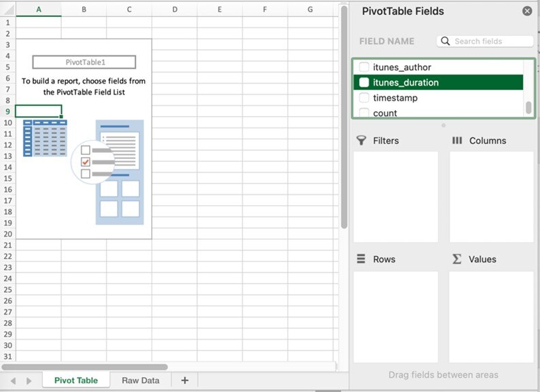540x392 pixels.
Task: Click the Rows lines icon
Action: click(361, 258)
